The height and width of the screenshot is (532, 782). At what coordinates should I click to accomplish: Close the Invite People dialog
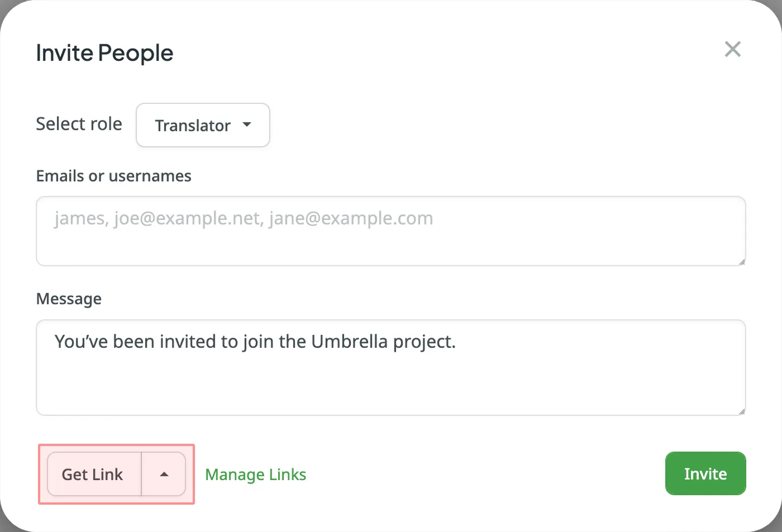[732, 49]
